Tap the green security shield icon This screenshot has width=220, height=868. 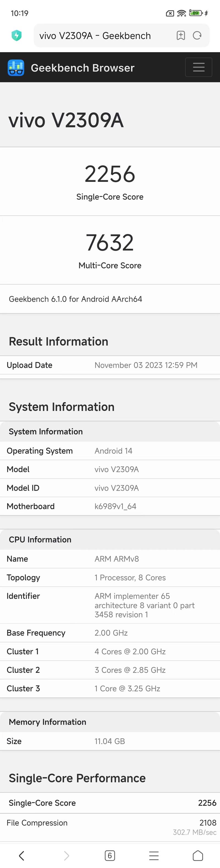pos(16,35)
